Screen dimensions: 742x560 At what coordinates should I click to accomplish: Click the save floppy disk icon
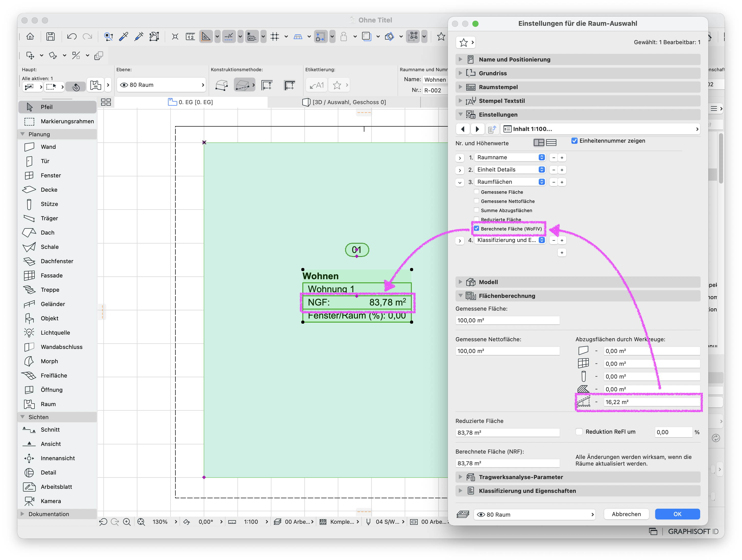click(x=50, y=36)
